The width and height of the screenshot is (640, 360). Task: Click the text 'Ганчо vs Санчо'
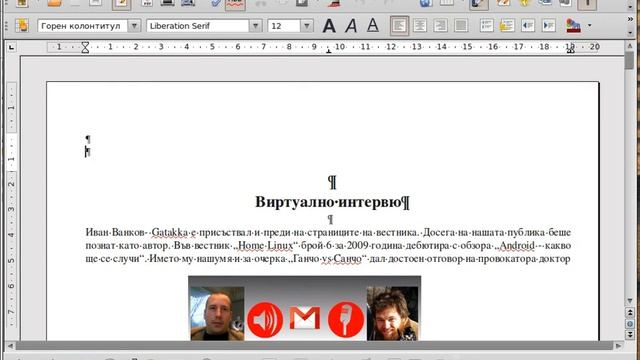click(x=327, y=258)
